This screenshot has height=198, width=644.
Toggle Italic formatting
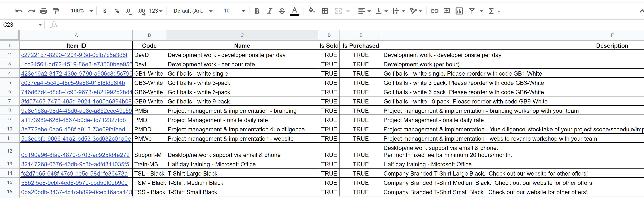(270, 11)
